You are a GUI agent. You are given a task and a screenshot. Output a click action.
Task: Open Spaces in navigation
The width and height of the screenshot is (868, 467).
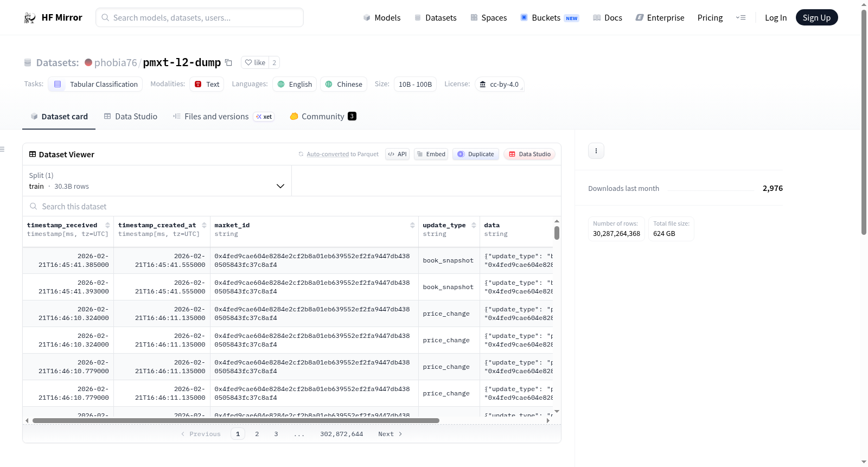coord(488,18)
